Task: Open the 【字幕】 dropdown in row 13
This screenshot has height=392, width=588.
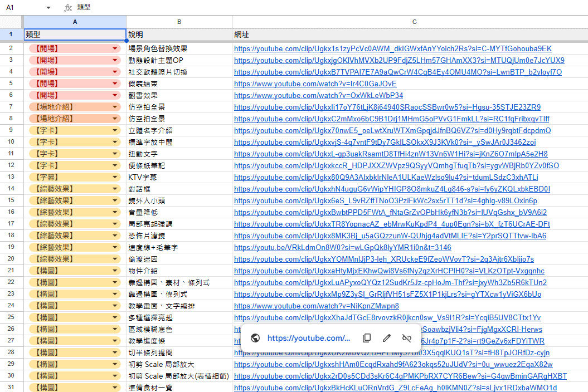Action: 115,177
